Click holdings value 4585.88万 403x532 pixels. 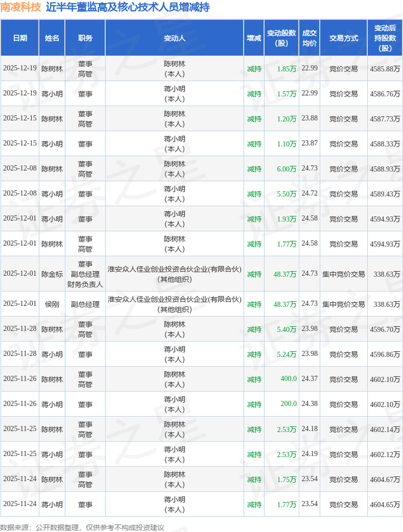tap(385, 69)
